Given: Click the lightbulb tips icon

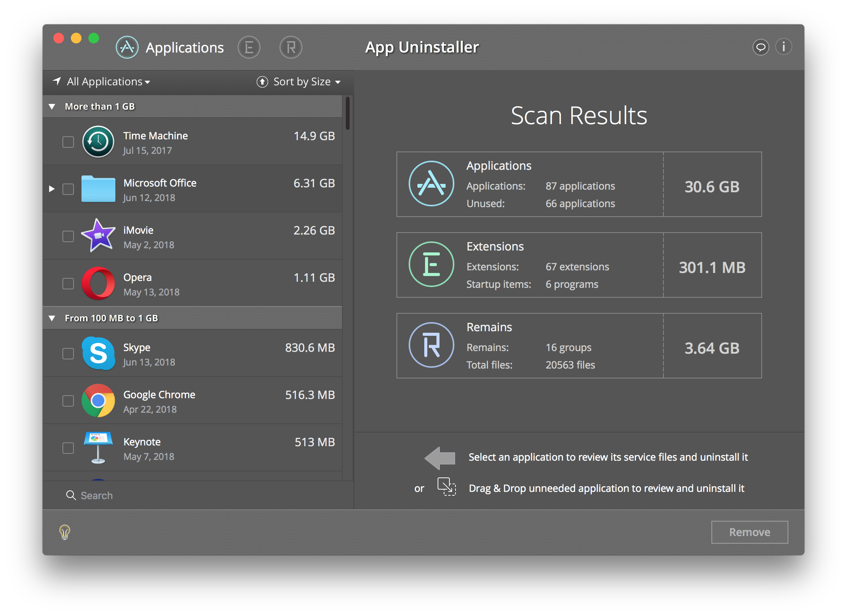Looking at the screenshot, I should tap(64, 533).
